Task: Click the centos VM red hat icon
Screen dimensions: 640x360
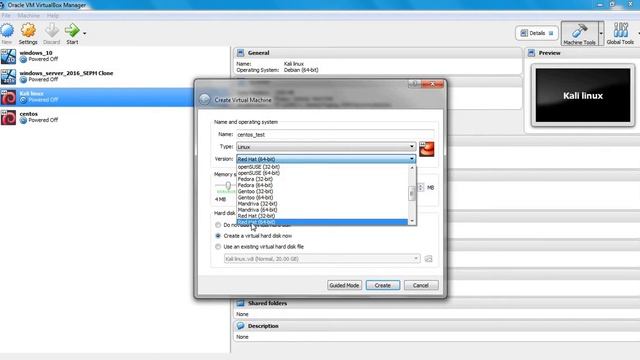Action: tap(8, 118)
